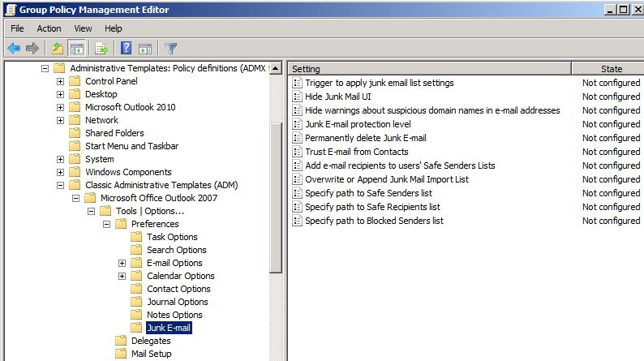
Task: Click policy icon beside Specify path to Blocked Senders
Action: point(297,221)
